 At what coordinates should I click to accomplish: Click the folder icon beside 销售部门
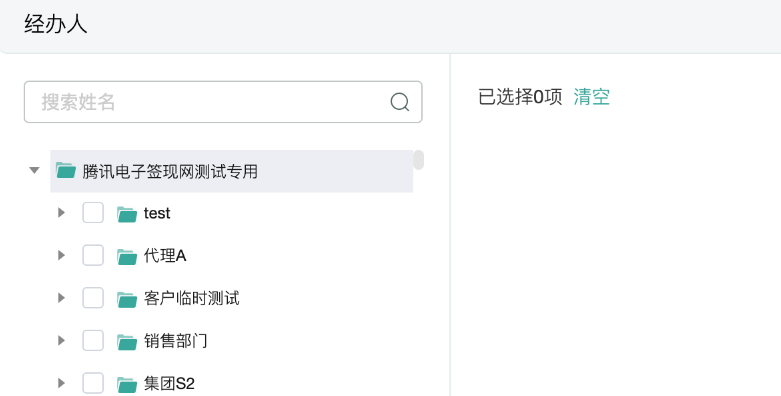(127, 341)
